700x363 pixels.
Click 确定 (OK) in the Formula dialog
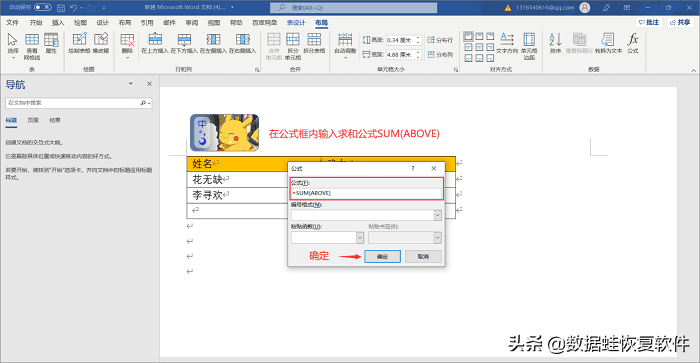pos(382,256)
